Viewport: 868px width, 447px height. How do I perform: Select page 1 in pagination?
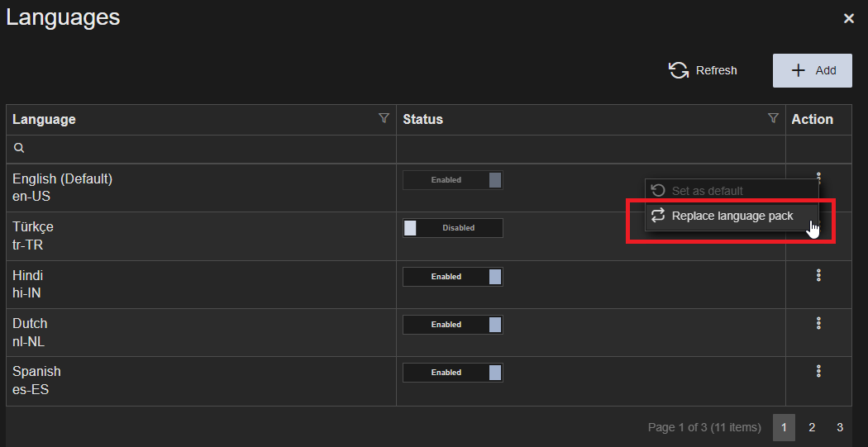(784, 427)
